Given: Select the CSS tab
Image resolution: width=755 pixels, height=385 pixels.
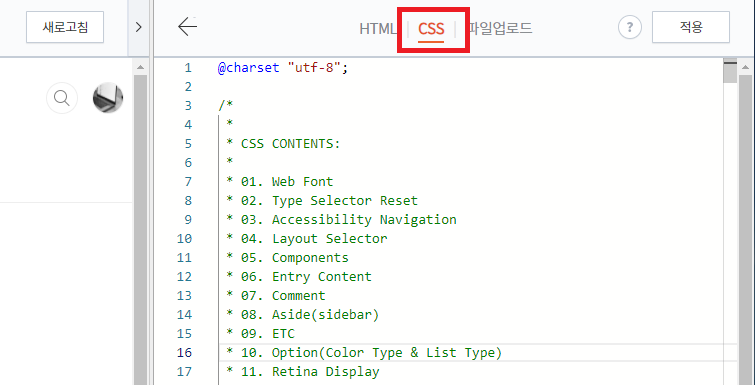Looking at the screenshot, I should pos(431,29).
